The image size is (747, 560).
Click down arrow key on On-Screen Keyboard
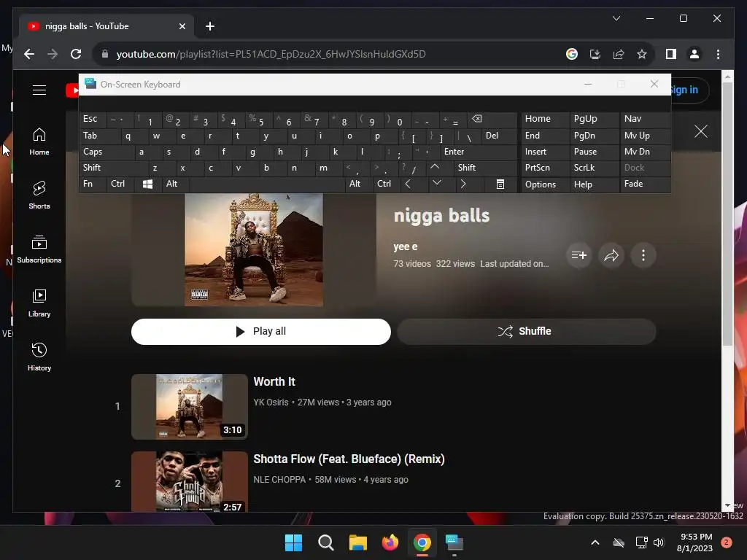[436, 184]
